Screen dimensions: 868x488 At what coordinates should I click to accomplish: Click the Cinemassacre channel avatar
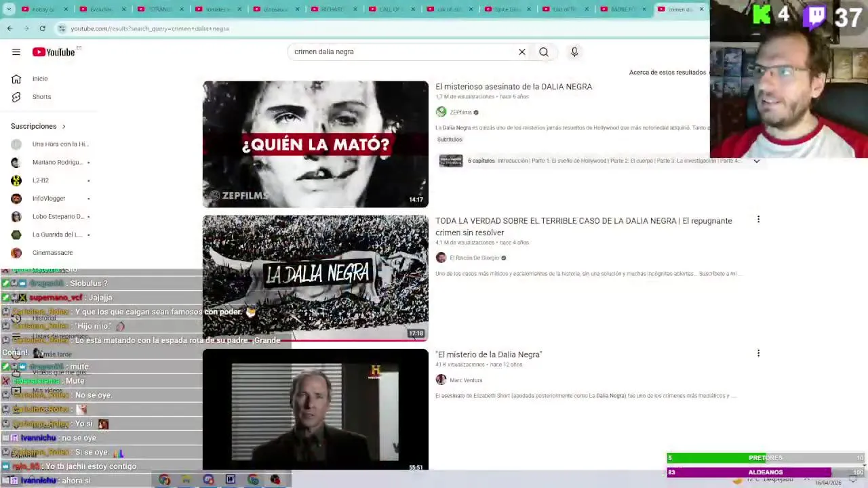click(16, 253)
